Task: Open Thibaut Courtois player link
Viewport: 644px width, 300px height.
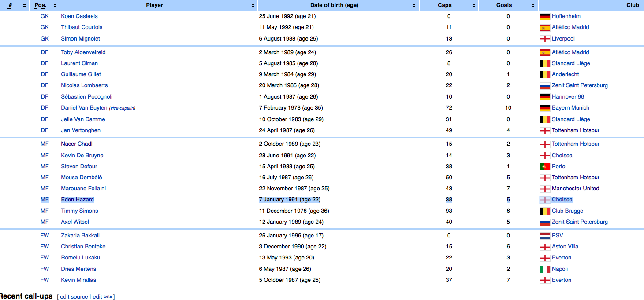Action: (82, 27)
